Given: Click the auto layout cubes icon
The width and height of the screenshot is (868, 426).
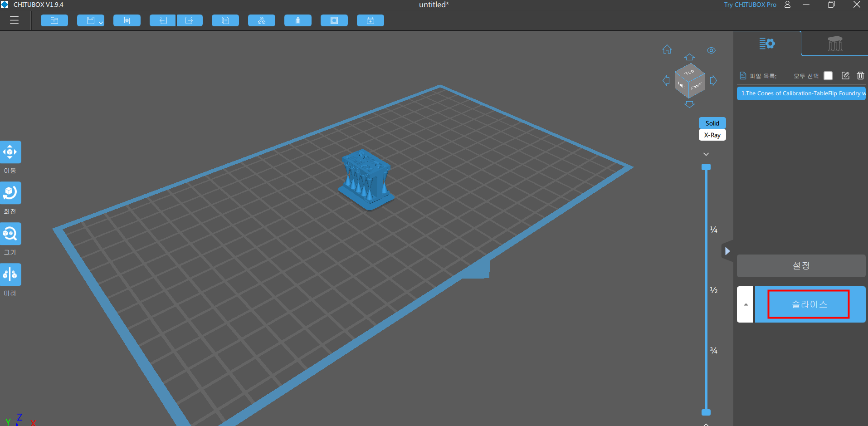Looking at the screenshot, I should (x=262, y=20).
